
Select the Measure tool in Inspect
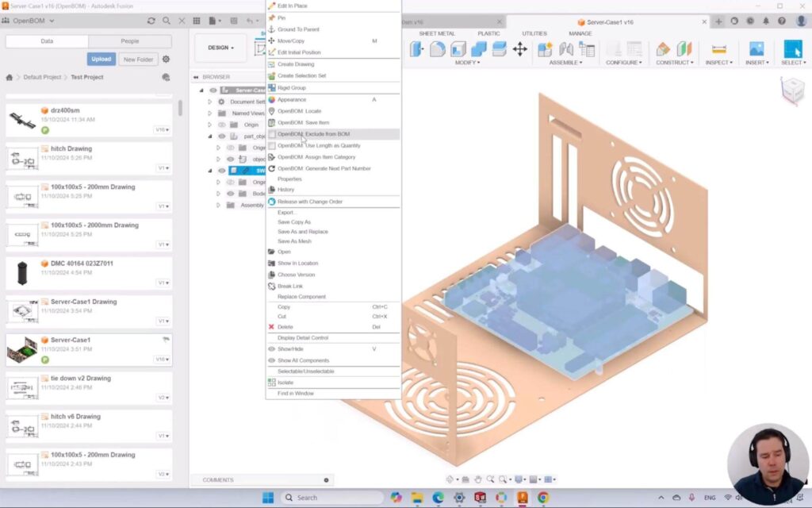coord(718,48)
